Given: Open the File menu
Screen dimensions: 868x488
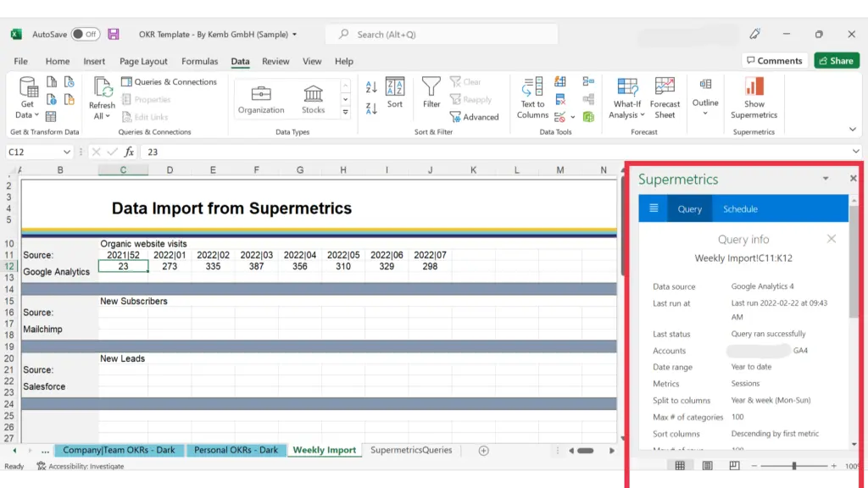Looking at the screenshot, I should [21, 61].
